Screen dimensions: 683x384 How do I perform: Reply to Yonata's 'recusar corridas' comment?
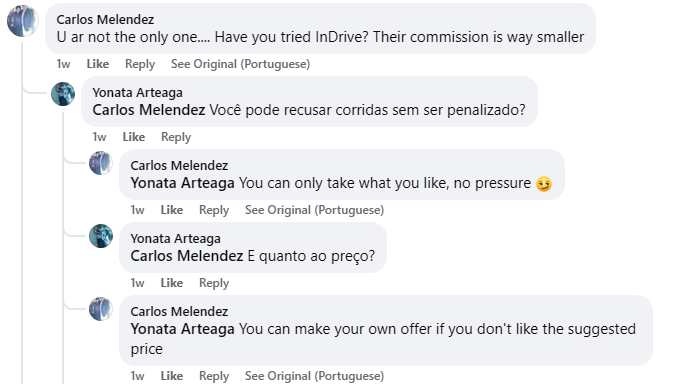coord(176,137)
